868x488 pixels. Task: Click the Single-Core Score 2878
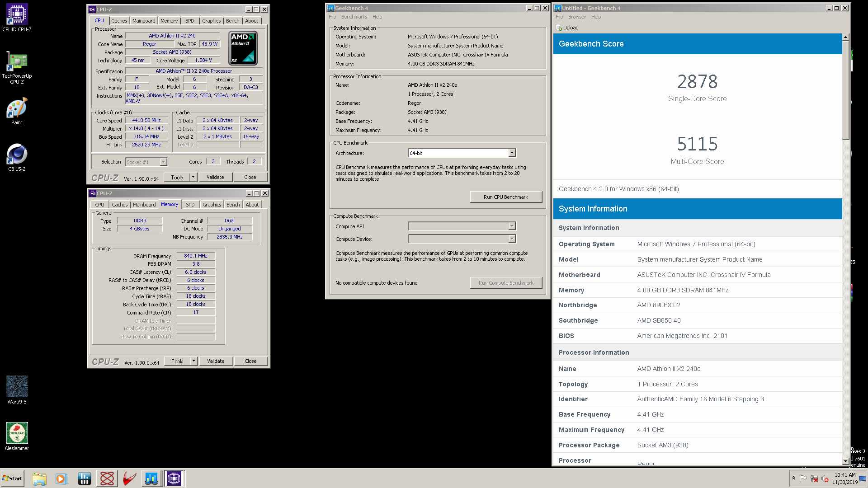tap(697, 82)
